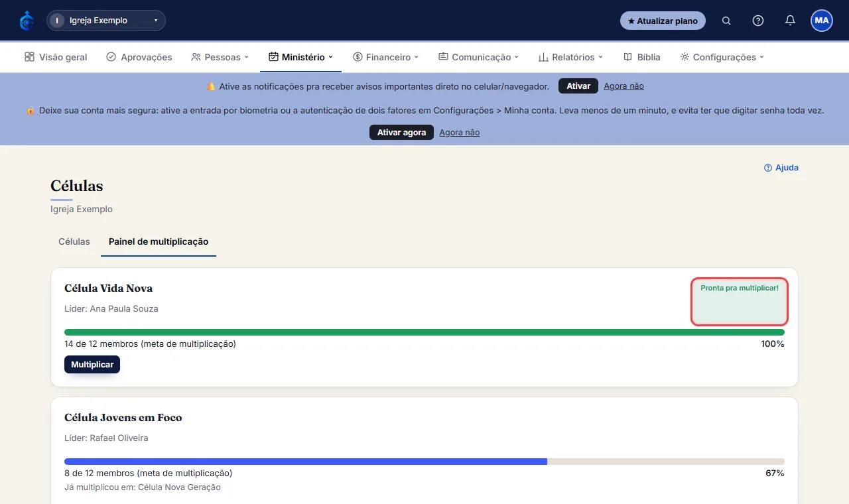Click the Aprovações checkmark icon
The height and width of the screenshot is (504, 849).
point(111,57)
